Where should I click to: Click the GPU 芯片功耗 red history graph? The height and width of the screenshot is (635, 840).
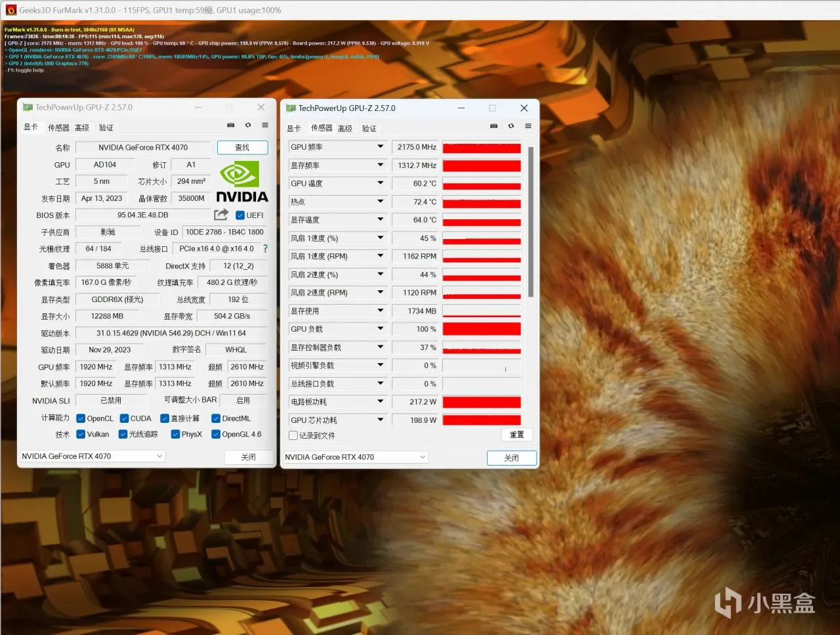click(x=482, y=420)
